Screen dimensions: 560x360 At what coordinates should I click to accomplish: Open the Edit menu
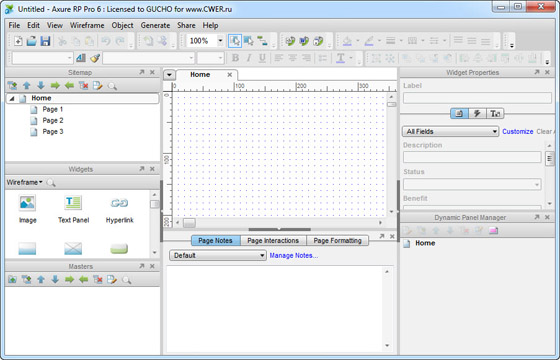point(33,25)
